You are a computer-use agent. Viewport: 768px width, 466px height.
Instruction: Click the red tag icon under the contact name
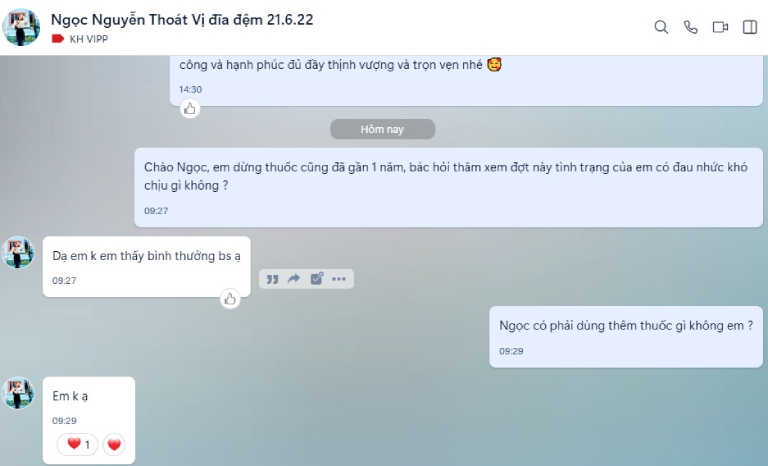coord(58,39)
